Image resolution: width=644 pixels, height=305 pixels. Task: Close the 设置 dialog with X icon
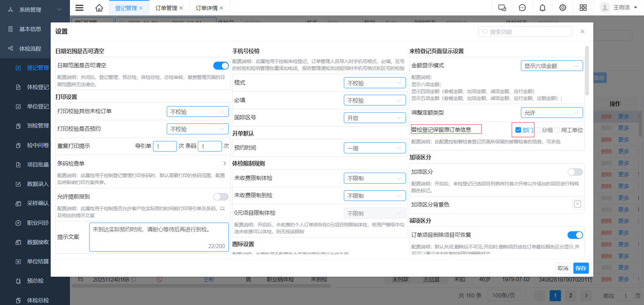[583, 31]
